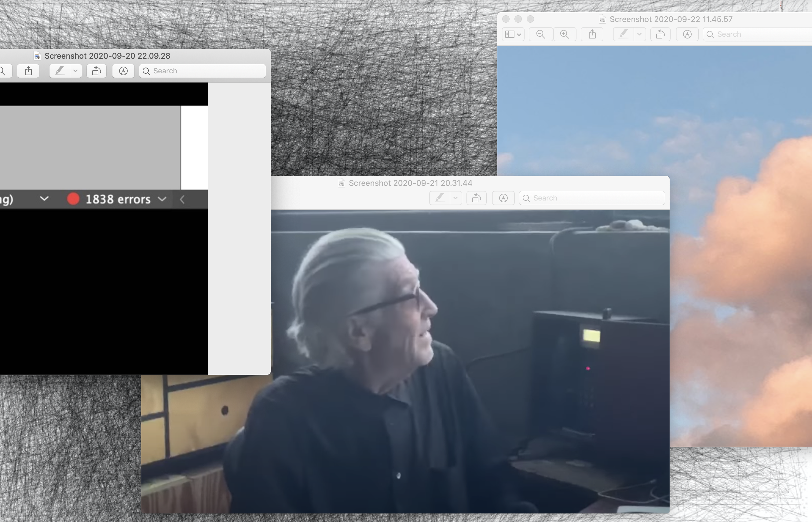
Task: Click Share icon in 22.09.28 window
Action: click(x=28, y=71)
